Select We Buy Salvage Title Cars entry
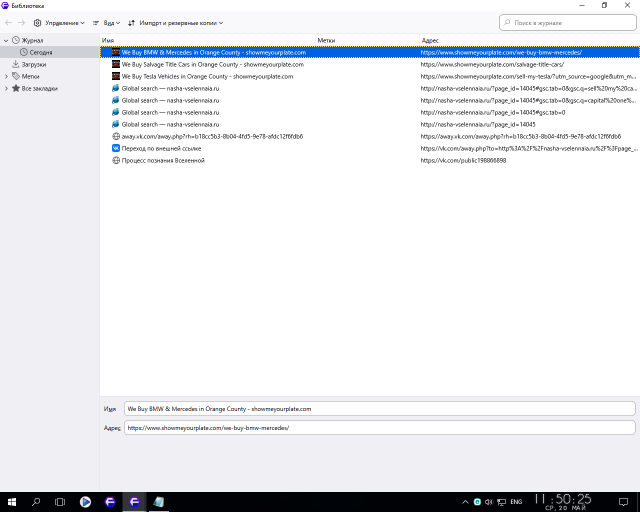 (x=370, y=65)
